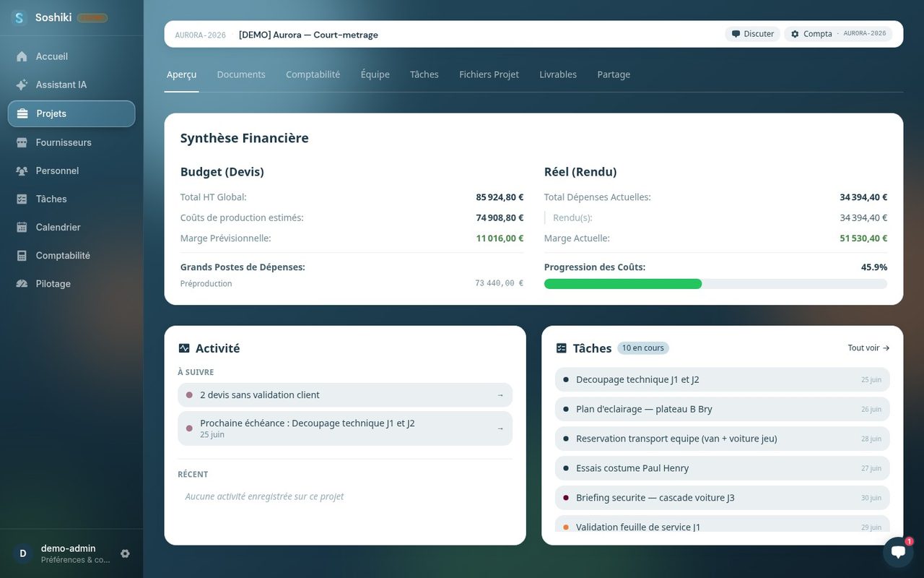Open the Partage tab
The height and width of the screenshot is (578, 924).
614,74
